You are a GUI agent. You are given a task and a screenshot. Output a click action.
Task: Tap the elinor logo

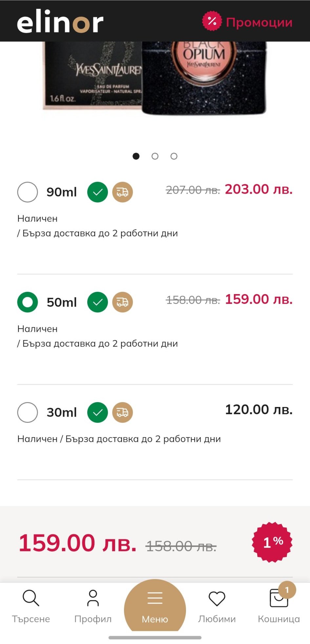coord(60,22)
